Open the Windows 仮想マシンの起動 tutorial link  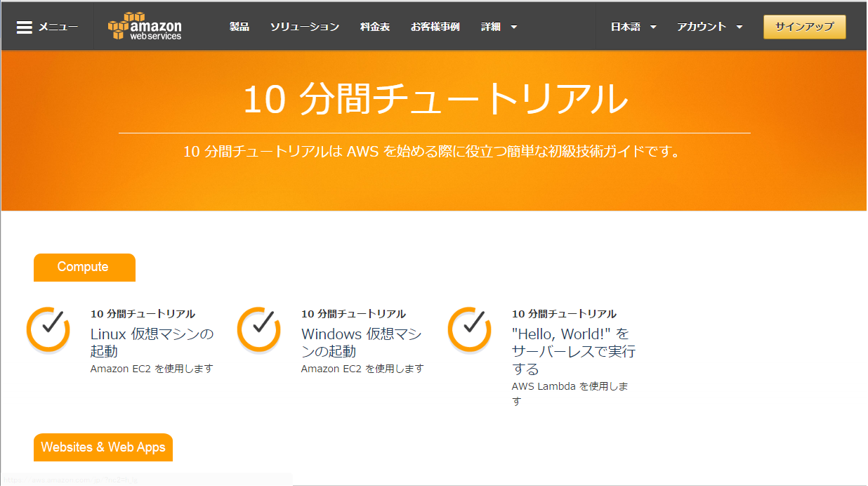click(x=362, y=342)
